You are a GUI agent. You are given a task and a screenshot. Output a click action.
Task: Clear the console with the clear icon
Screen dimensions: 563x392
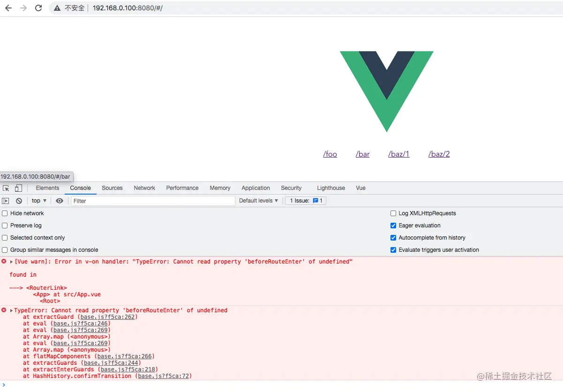coord(19,201)
